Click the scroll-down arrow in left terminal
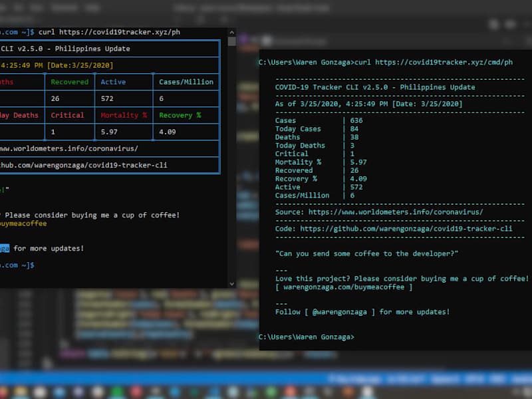Viewport: 532px width, 399px height. pos(231,284)
